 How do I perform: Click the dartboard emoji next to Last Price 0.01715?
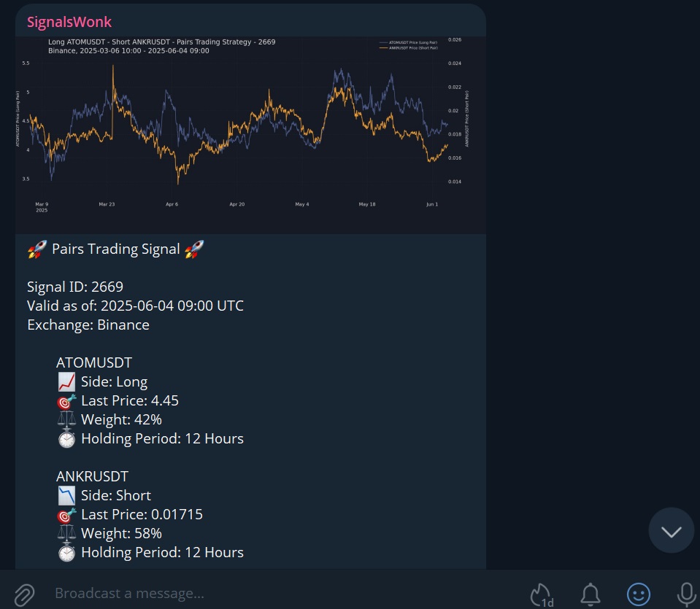point(66,513)
